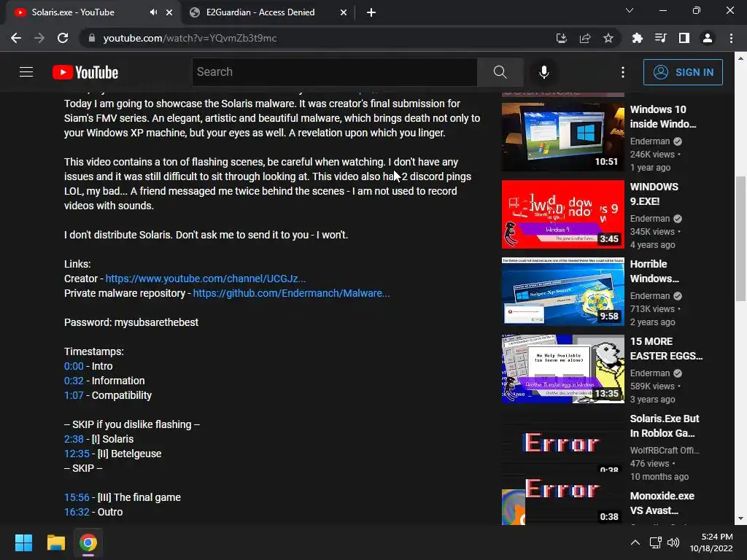Open the clock showing 5:24 PM
The image size is (747, 560).
(x=711, y=542)
